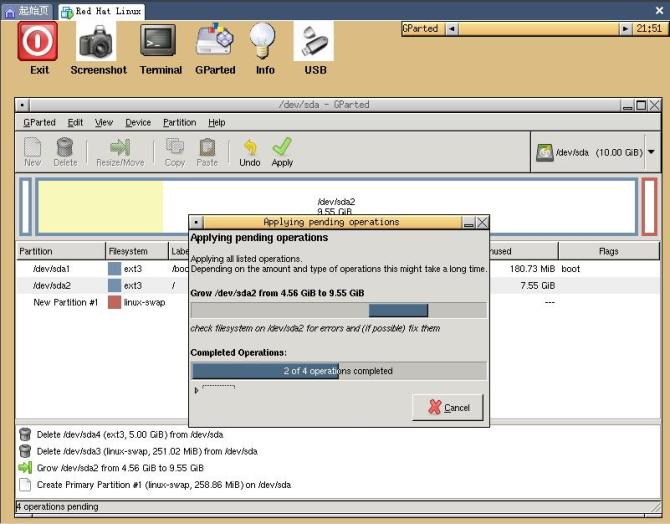Viewport: 670px width, 524px height.
Task: Open the GParted window menu button
Action: (x=22, y=105)
